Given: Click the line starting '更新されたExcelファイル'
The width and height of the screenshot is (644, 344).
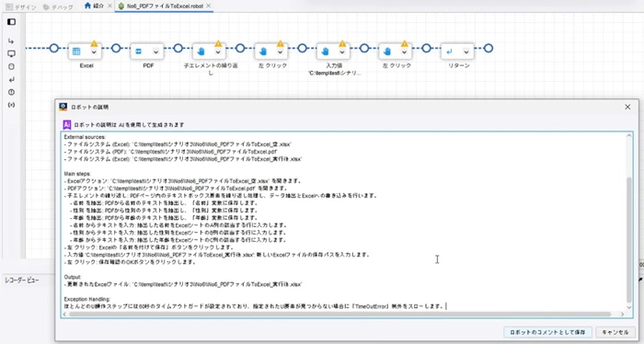Looking at the screenshot, I should point(183,284).
